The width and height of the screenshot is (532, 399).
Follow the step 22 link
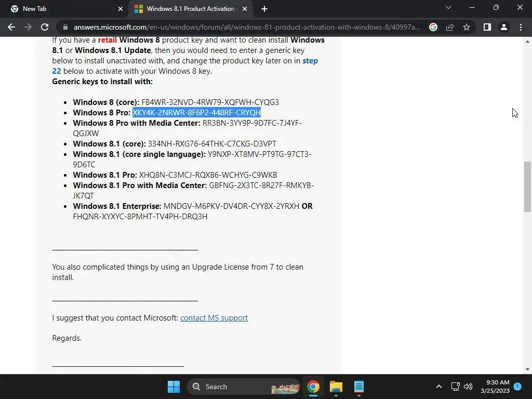(185, 66)
